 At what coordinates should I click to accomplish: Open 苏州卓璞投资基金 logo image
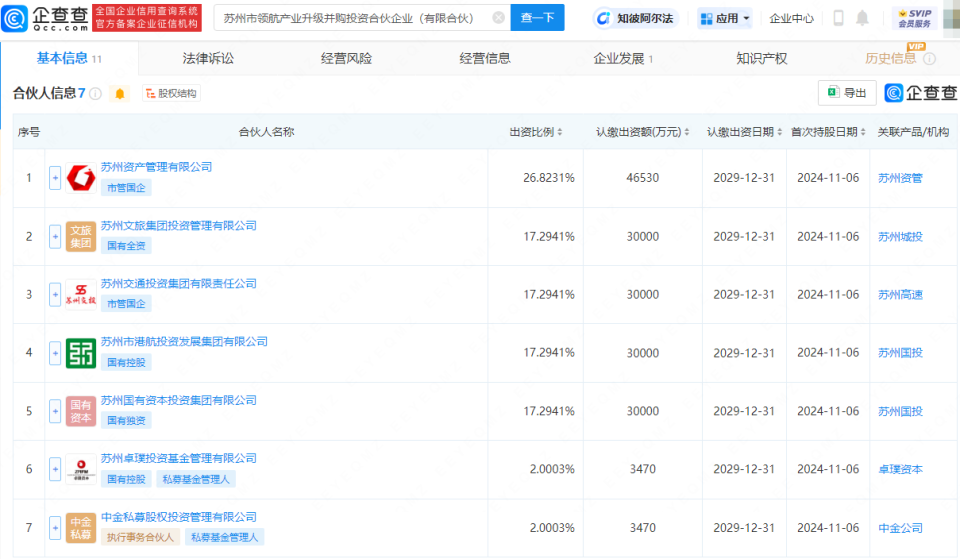(81, 469)
